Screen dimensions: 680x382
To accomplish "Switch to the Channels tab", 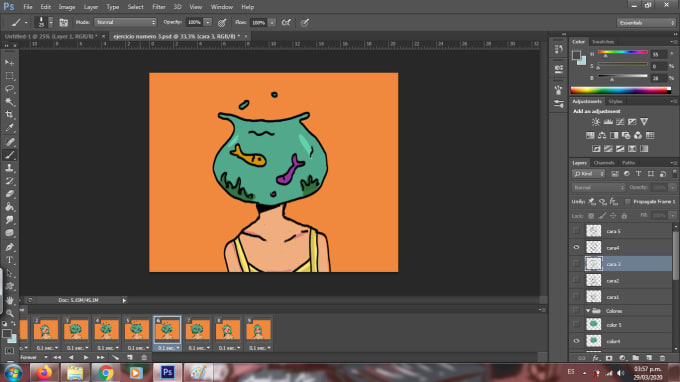I will (604, 163).
